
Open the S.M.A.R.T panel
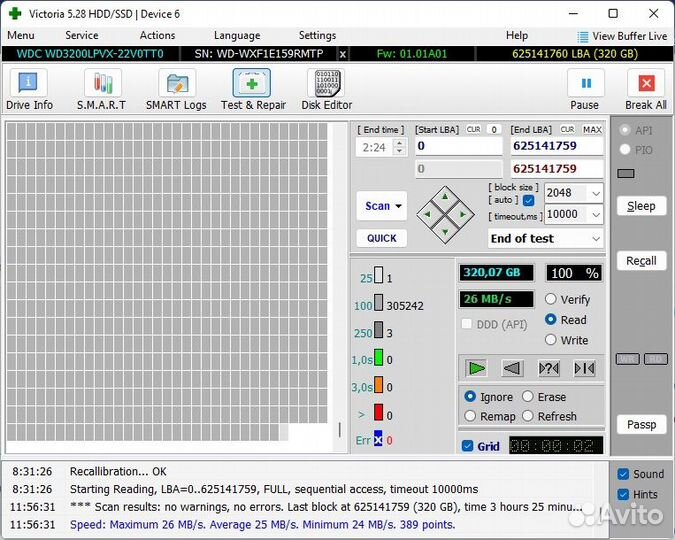pos(101,89)
